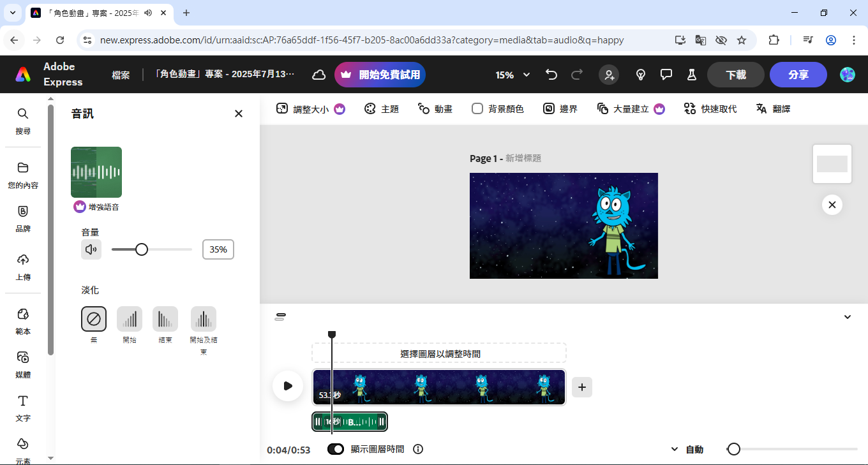Click the mute speaker icon under 音量

pyautogui.click(x=91, y=249)
